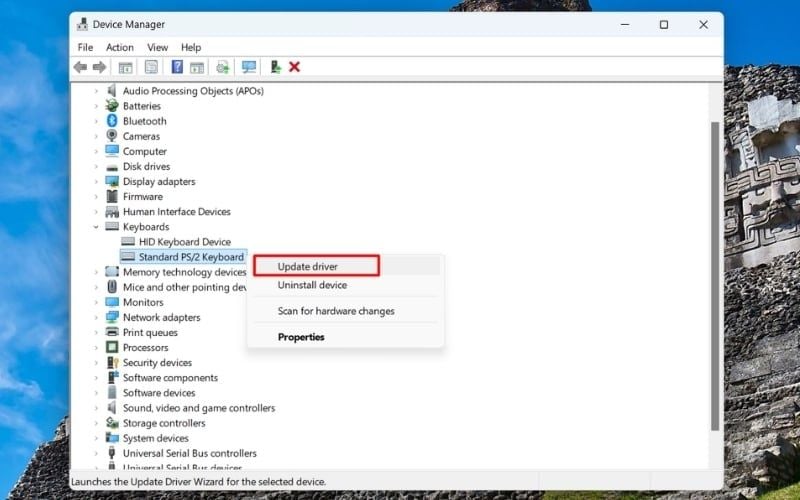Expand the Disk drives node
The width and height of the screenshot is (800, 500).
pyautogui.click(x=96, y=166)
